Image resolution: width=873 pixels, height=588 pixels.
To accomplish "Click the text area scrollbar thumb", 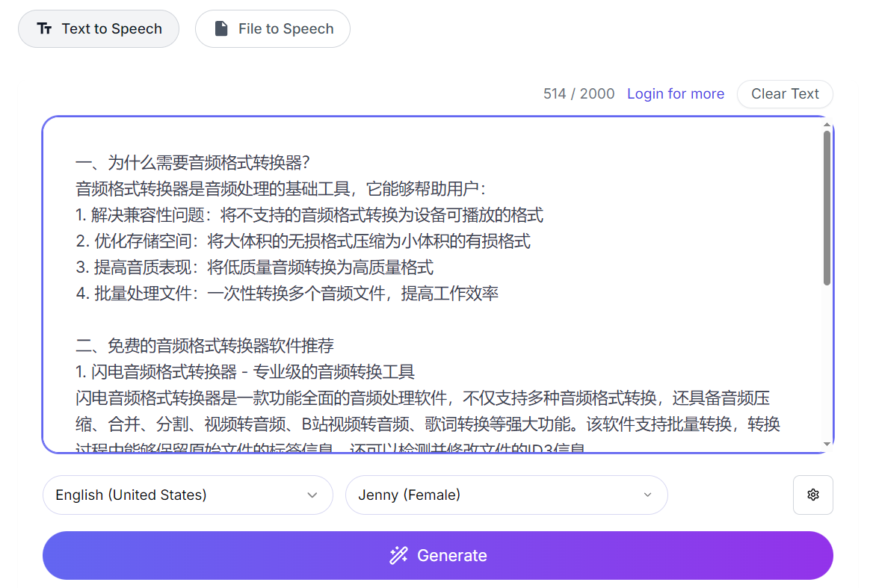I will pos(827,208).
